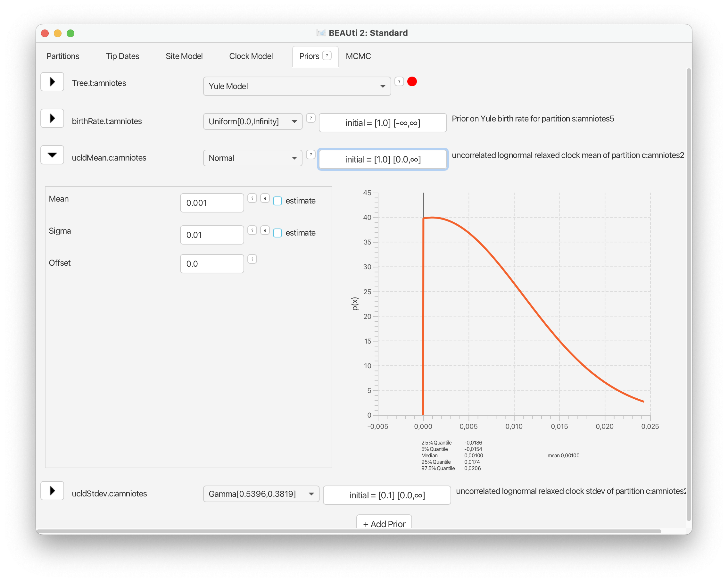
Task: Click the horizontal scrollbar at the bottom
Action: point(349,531)
